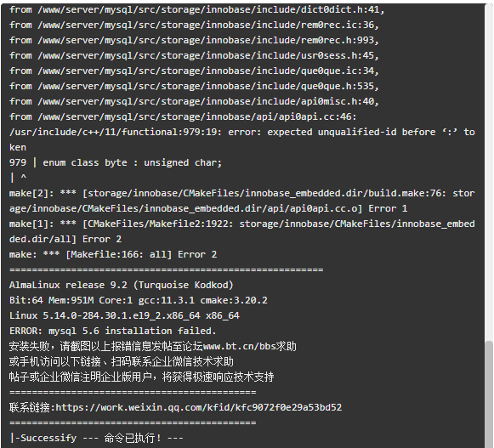Click the 'enum class byte' code line
The height and width of the screenshot is (448, 494).
click(116, 162)
